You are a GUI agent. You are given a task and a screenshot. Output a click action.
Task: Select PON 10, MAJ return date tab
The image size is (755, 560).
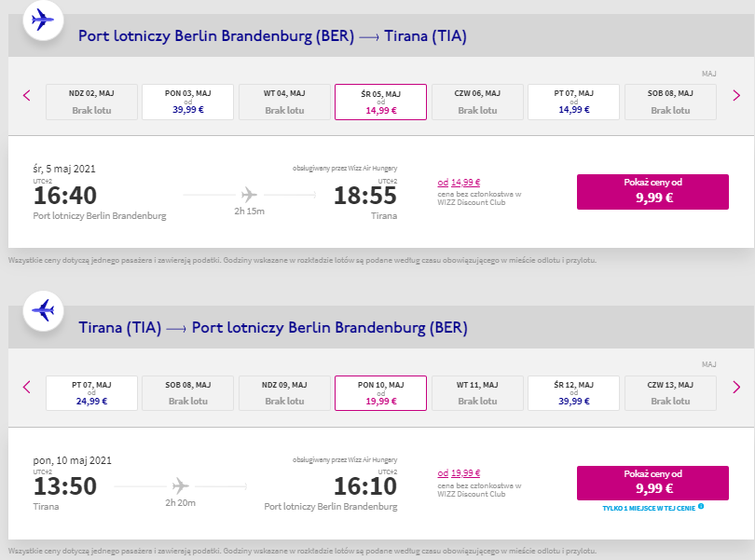380,393
